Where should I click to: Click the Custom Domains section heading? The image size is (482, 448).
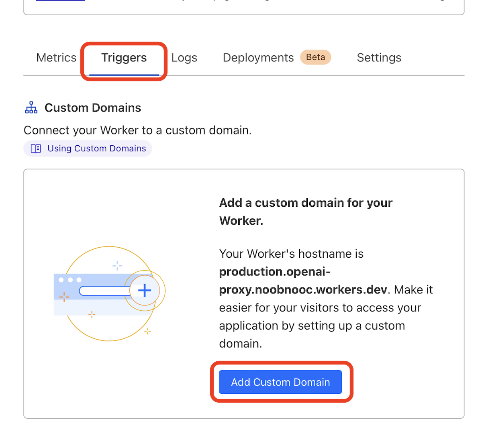(x=93, y=108)
